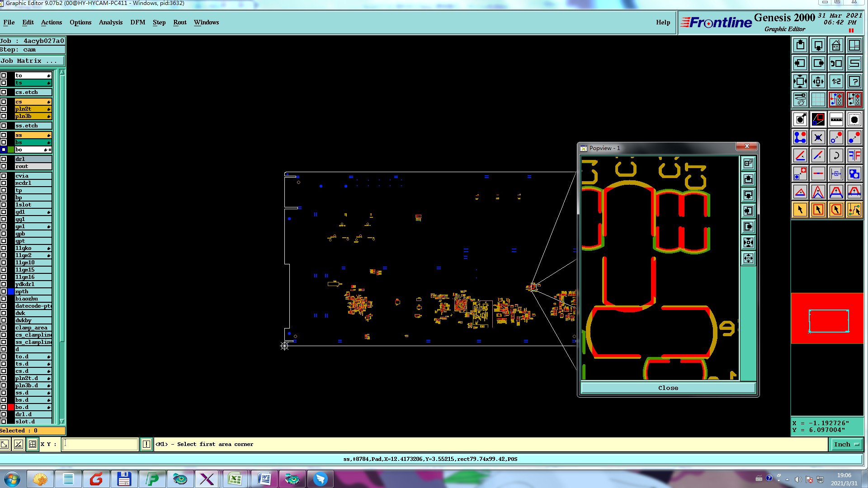868x488 pixels.
Task: Toggle the grid display icon
Action: coord(818,99)
